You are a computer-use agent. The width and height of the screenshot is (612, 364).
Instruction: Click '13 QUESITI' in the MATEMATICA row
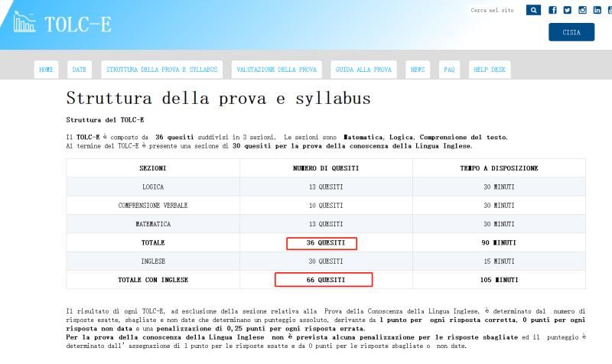click(326, 224)
